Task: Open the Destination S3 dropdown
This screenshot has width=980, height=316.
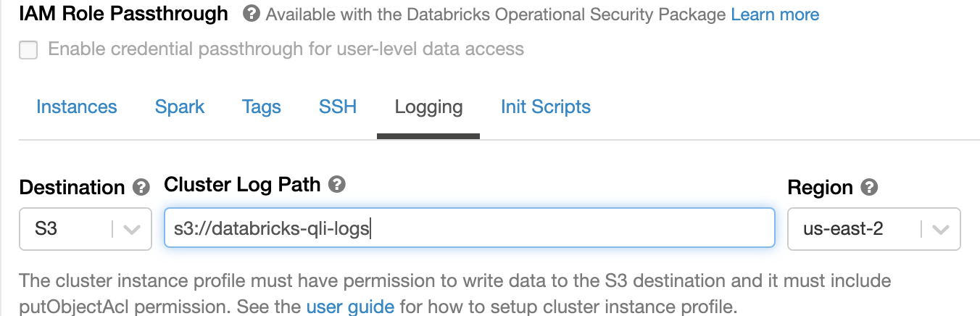Action: [x=86, y=229]
